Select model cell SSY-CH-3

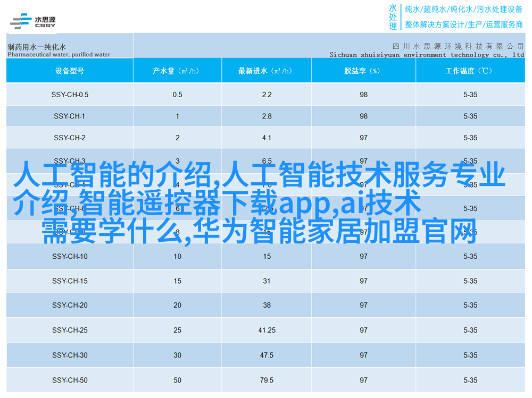tap(70, 160)
